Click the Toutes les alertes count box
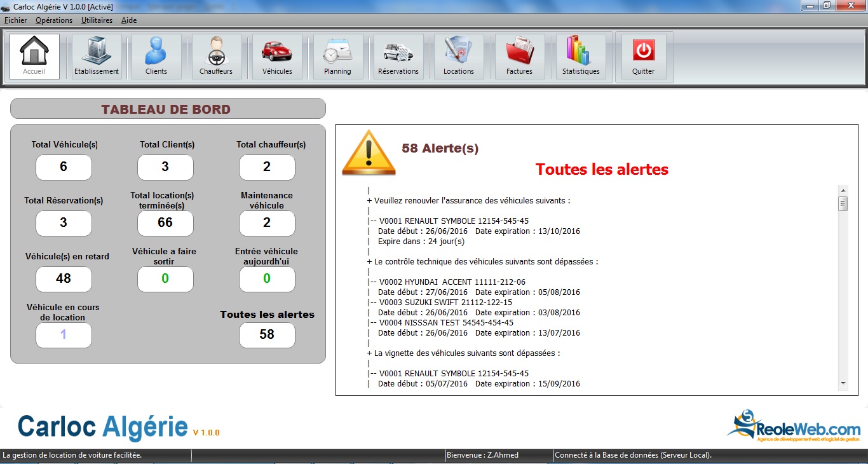 267,335
